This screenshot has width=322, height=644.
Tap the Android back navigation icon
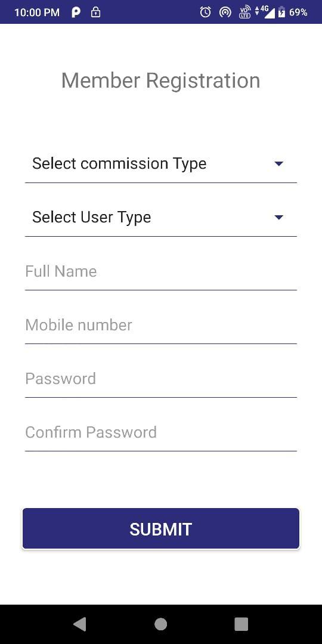80,624
